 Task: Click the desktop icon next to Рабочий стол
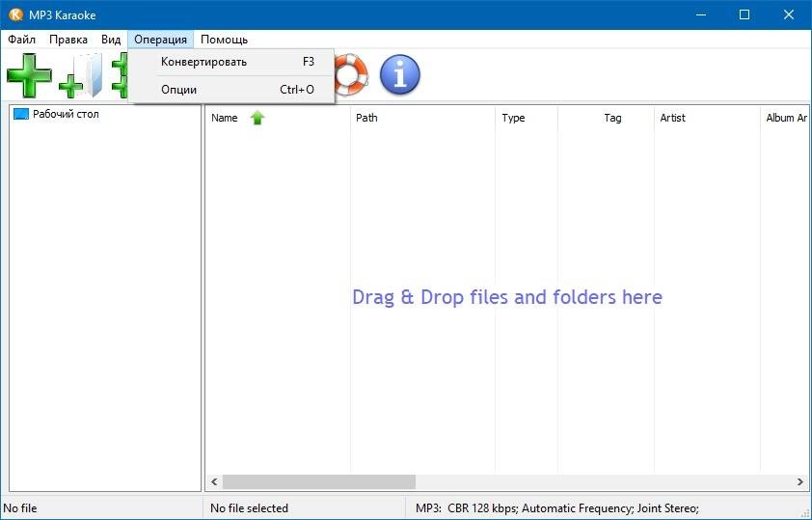[21, 114]
